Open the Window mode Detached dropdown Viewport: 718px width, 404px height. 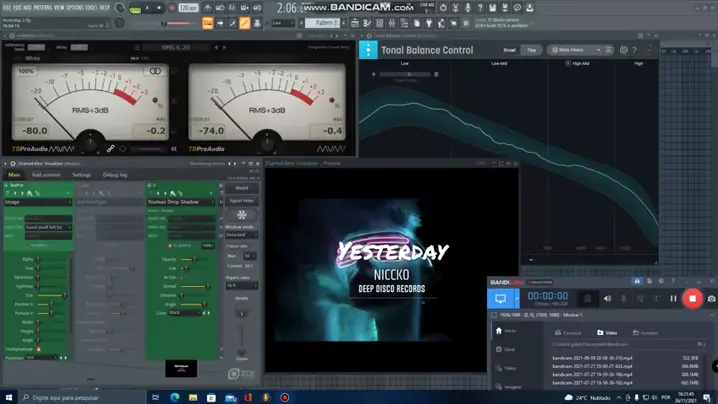pos(241,234)
